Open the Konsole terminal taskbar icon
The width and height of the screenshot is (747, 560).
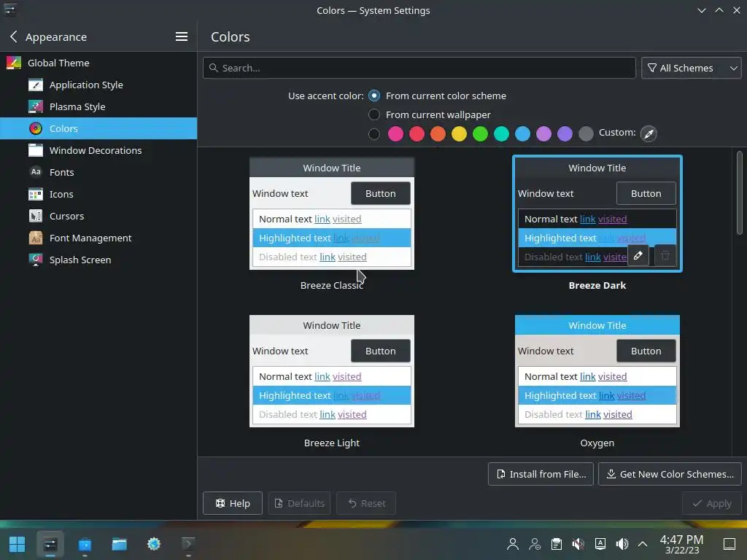[188, 544]
